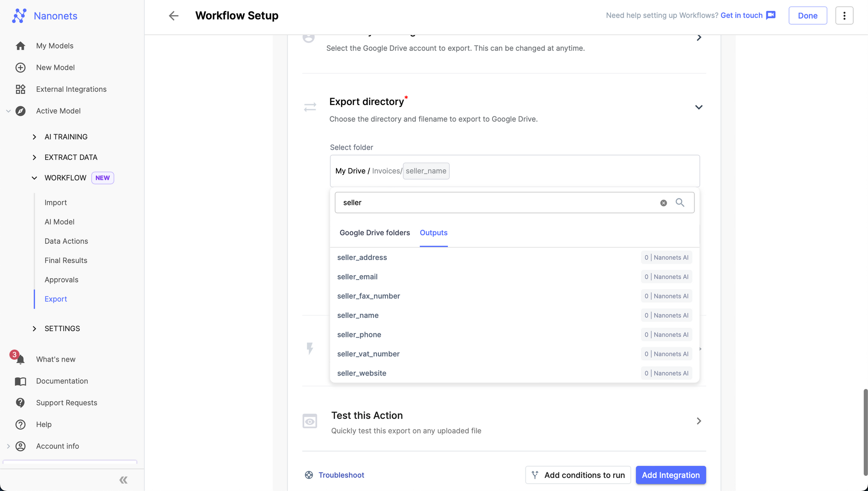Click the Troubleshoot link
868x491 pixels.
click(x=341, y=475)
